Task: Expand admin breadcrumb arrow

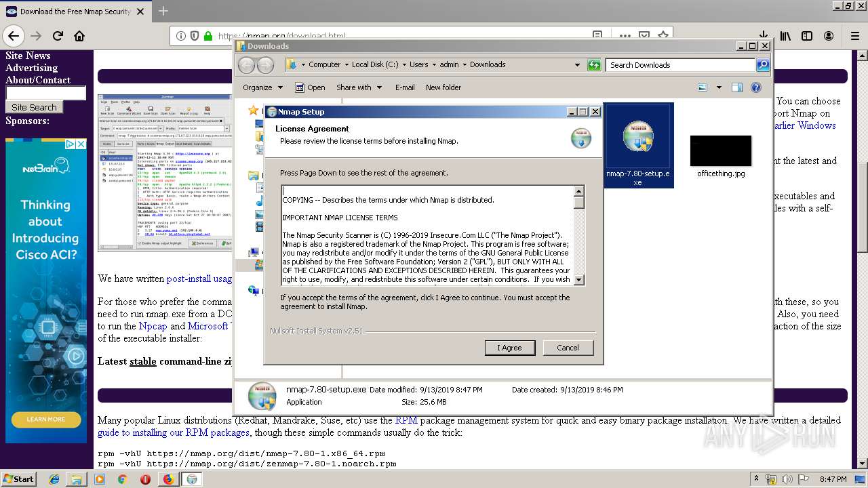Action: 465,65
